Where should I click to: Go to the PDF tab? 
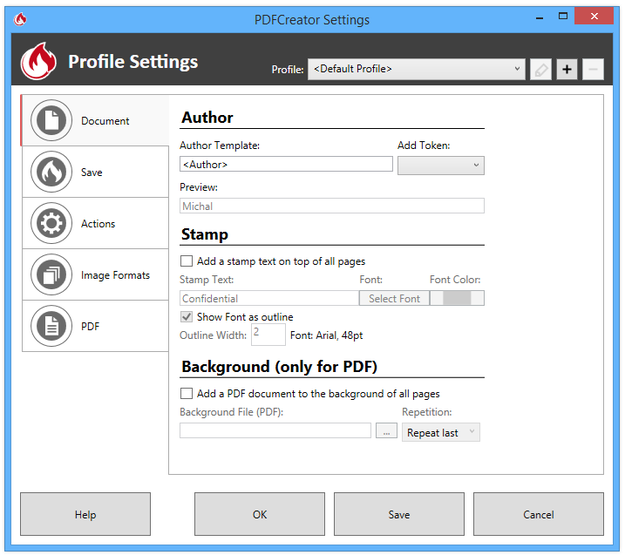point(95,326)
